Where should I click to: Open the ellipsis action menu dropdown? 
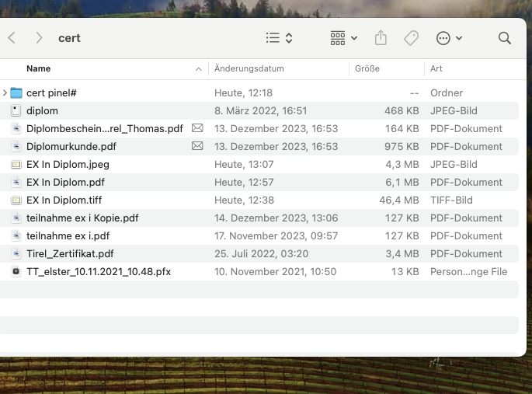pyautogui.click(x=449, y=38)
